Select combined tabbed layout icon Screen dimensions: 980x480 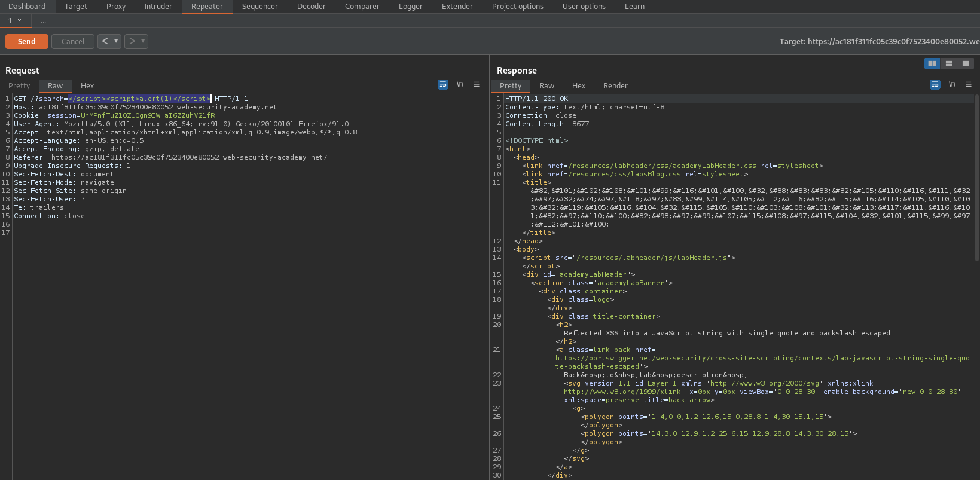tap(965, 63)
